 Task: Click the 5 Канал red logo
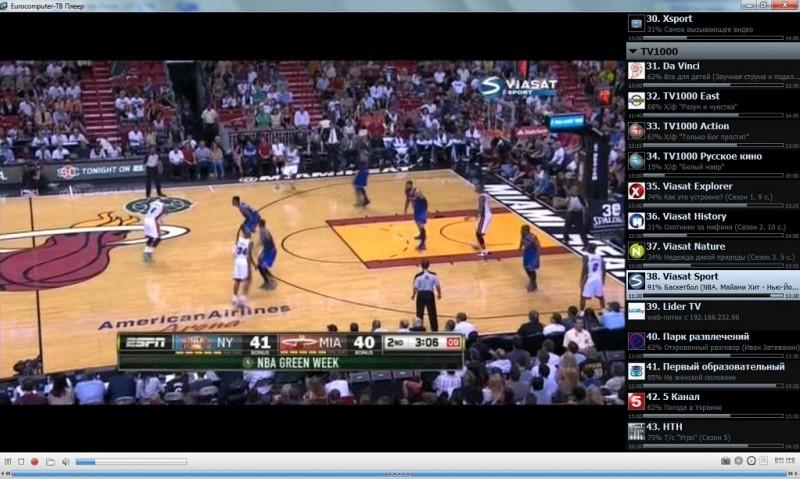tap(636, 401)
